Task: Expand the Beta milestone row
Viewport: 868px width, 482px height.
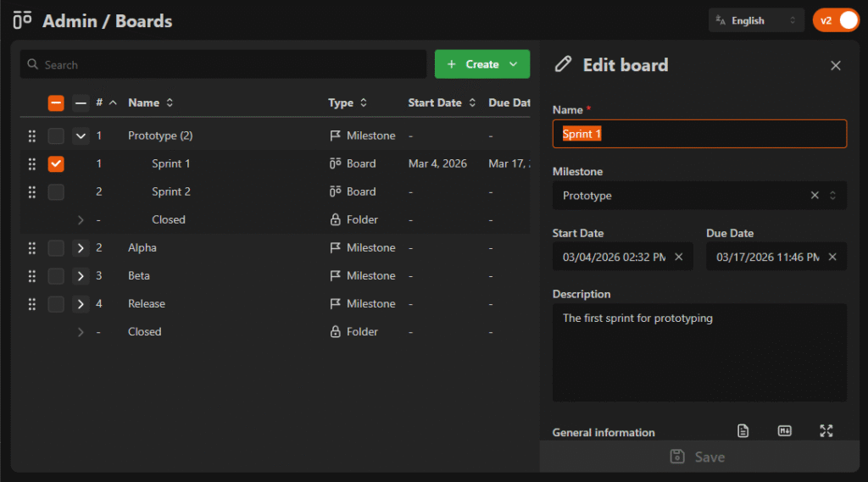Action: pyautogui.click(x=81, y=276)
